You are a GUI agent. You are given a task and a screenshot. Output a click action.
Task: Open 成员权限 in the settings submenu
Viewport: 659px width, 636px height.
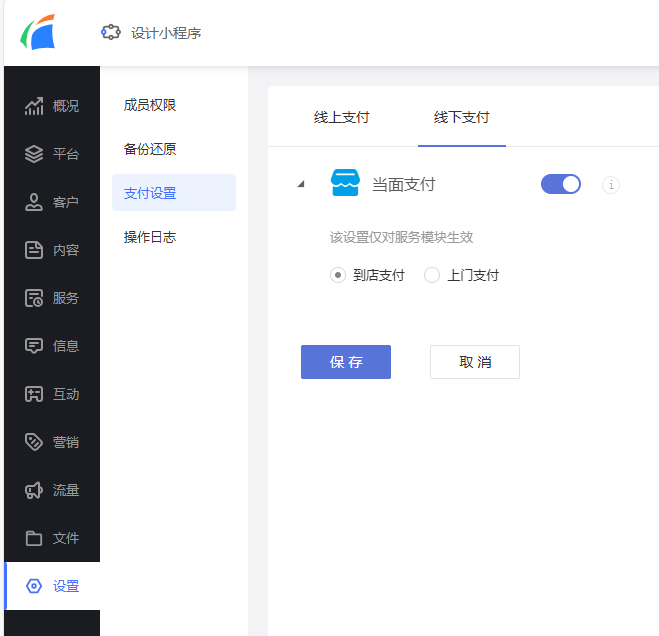point(150,105)
